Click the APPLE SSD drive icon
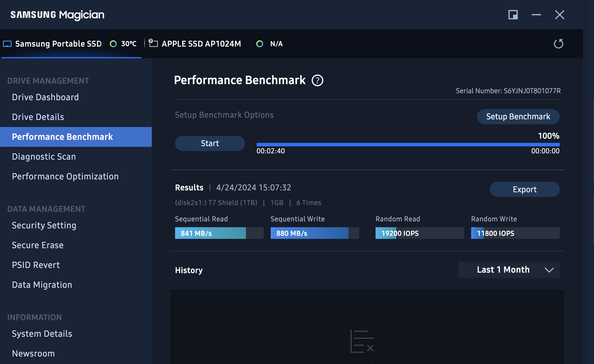This screenshot has height=364, width=594. click(153, 43)
